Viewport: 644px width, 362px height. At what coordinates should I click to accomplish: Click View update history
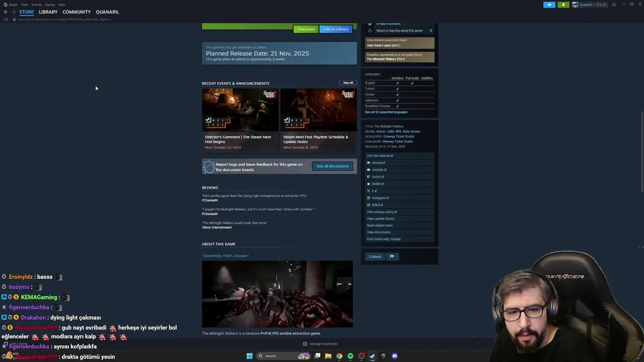coord(399,219)
